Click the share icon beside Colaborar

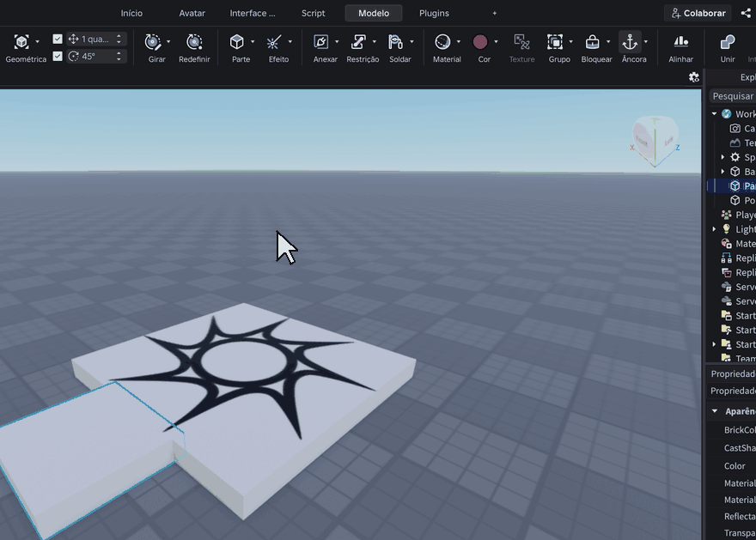746,13
